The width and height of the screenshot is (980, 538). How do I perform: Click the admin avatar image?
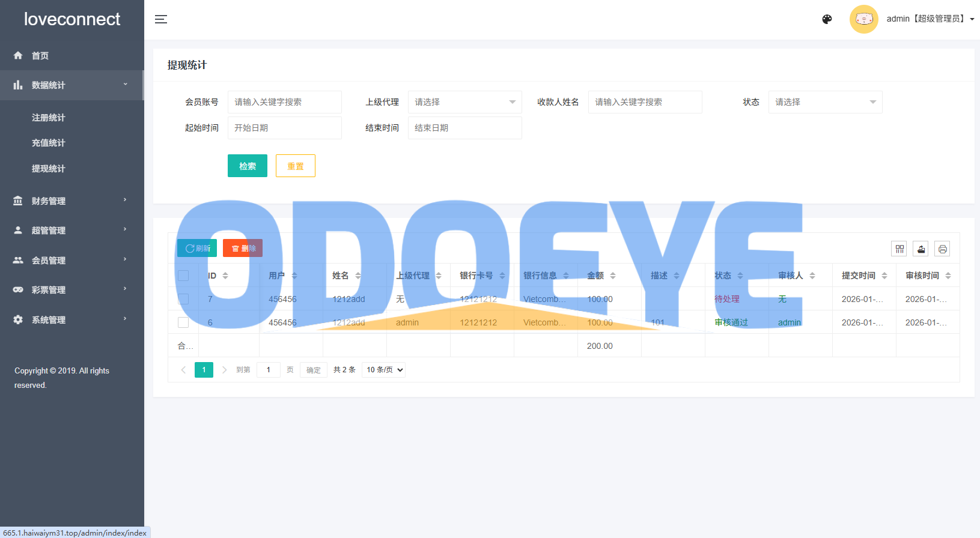click(863, 19)
